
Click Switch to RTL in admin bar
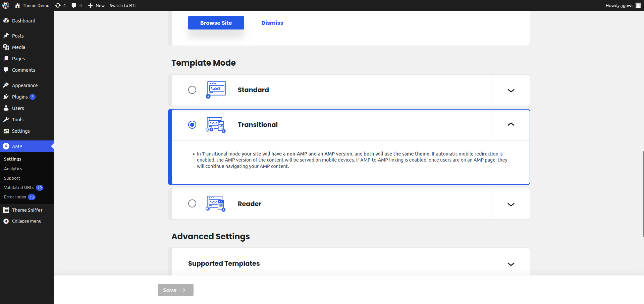[x=123, y=5]
